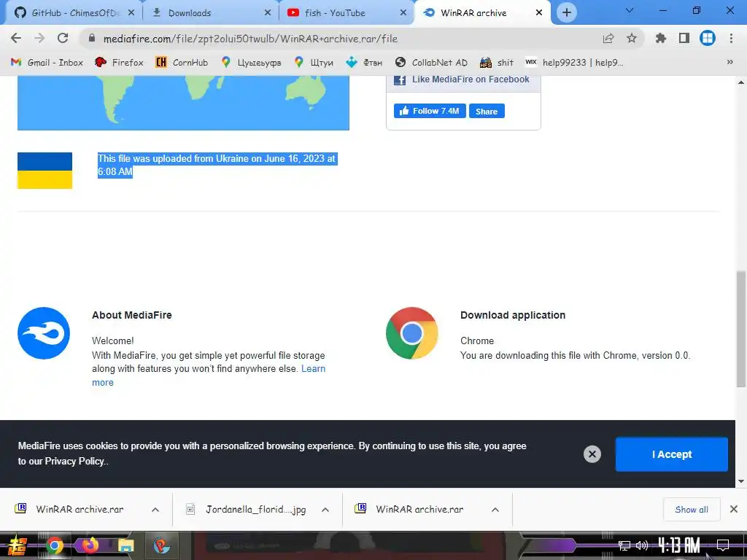747x560 pixels.
Task: Click the scrollbar down arrow
Action: (741, 481)
